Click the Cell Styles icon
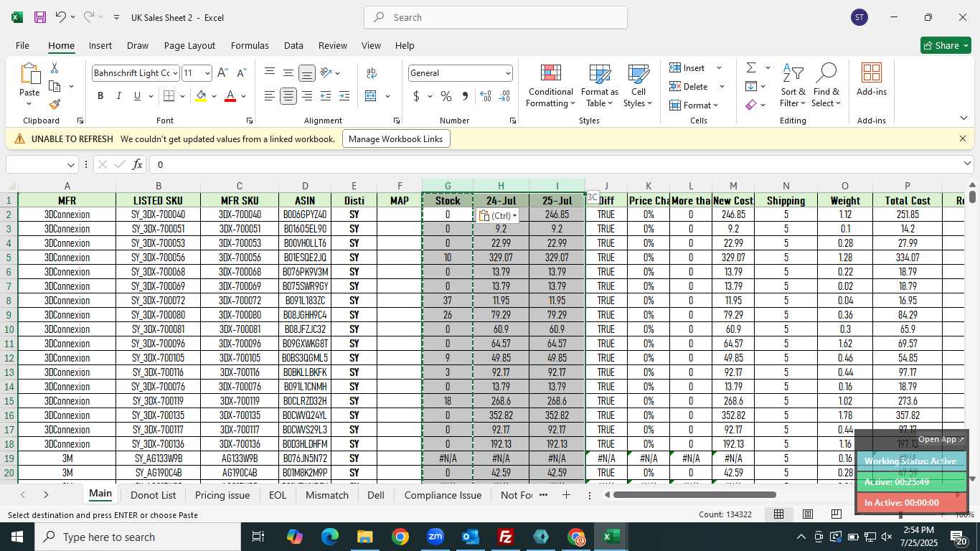980x551 pixels. (639, 74)
